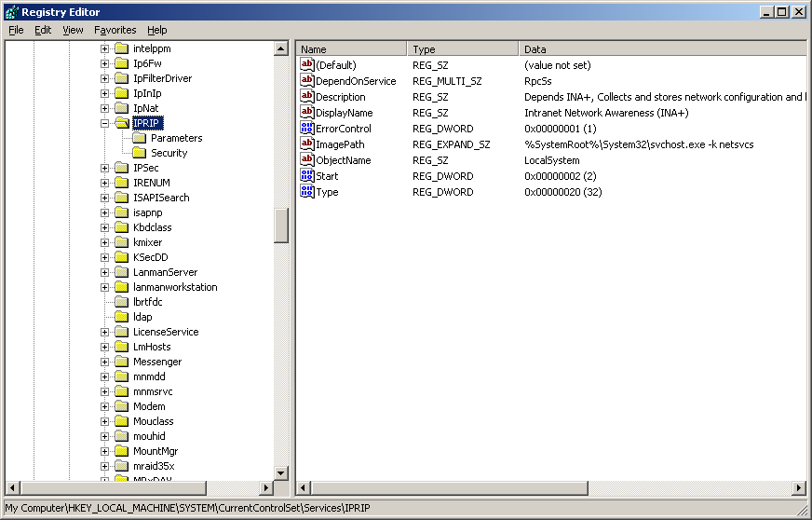The height and width of the screenshot is (520, 812).
Task: Click the string icon next to DisplayName
Action: point(307,112)
